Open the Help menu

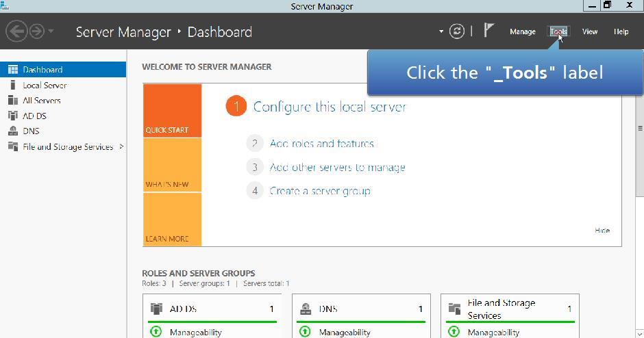tap(621, 31)
